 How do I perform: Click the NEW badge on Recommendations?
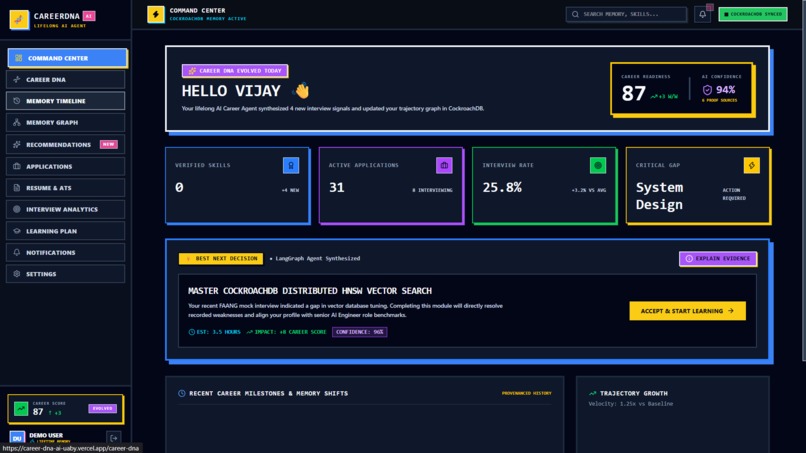click(108, 144)
